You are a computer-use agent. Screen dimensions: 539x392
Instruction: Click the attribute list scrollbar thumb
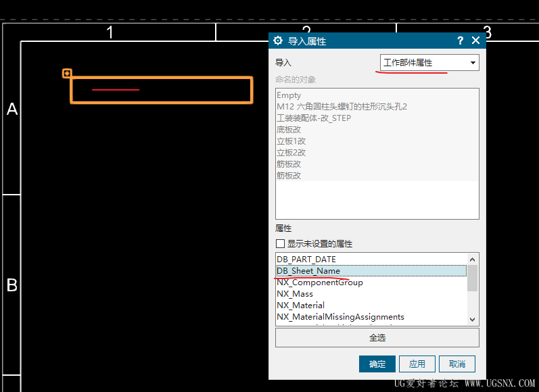click(x=472, y=278)
